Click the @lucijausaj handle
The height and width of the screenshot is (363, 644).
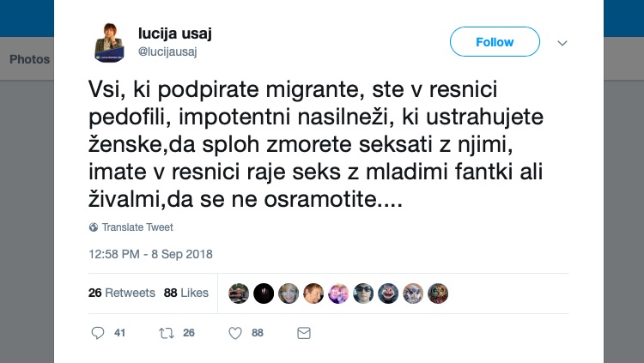click(x=168, y=51)
